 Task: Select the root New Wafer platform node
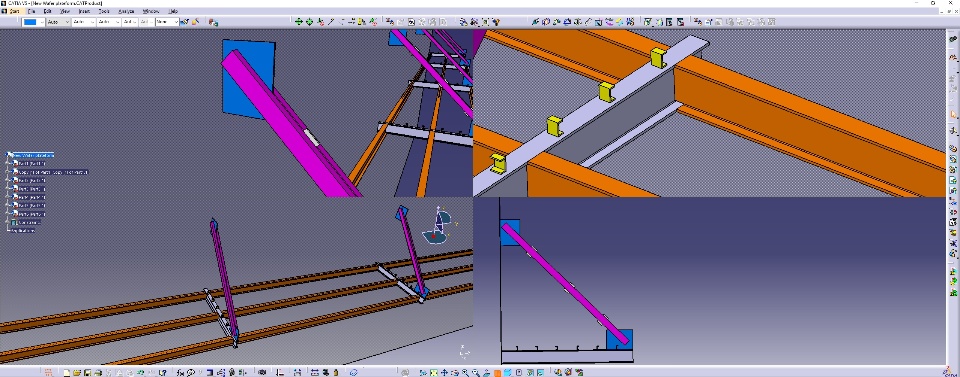32,155
